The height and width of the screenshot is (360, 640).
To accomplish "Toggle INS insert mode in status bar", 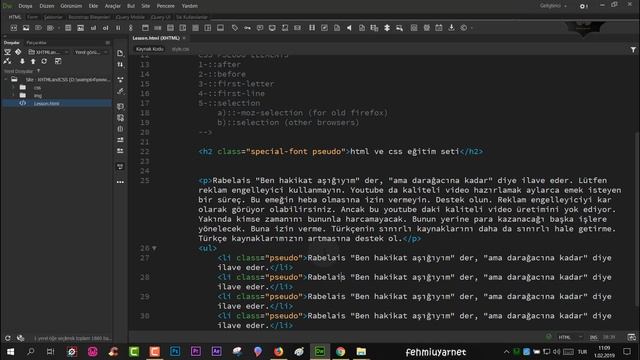I will point(593,337).
